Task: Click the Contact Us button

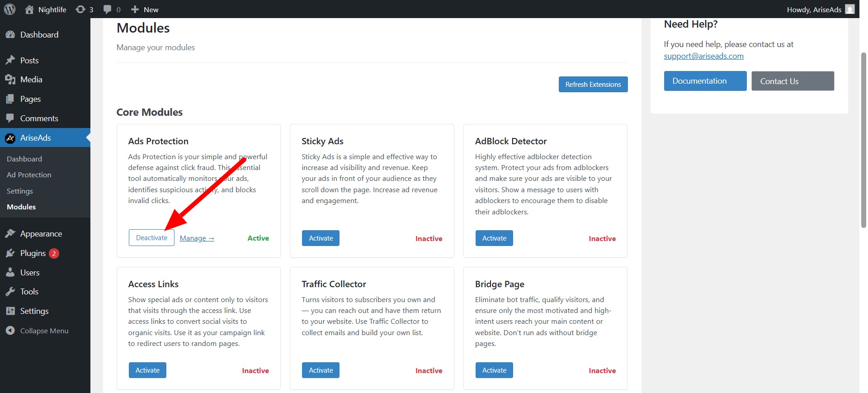Action: [x=793, y=81]
